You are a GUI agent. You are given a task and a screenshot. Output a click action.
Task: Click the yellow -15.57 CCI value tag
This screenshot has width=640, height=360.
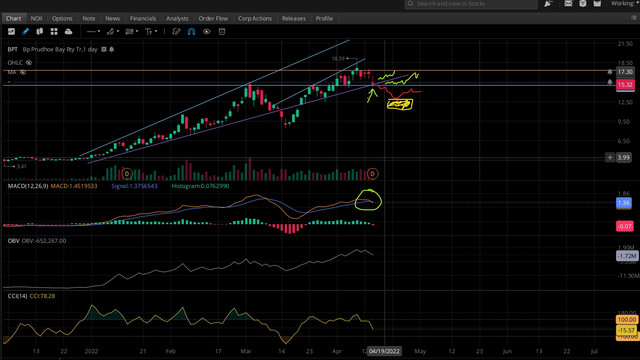[x=626, y=330]
